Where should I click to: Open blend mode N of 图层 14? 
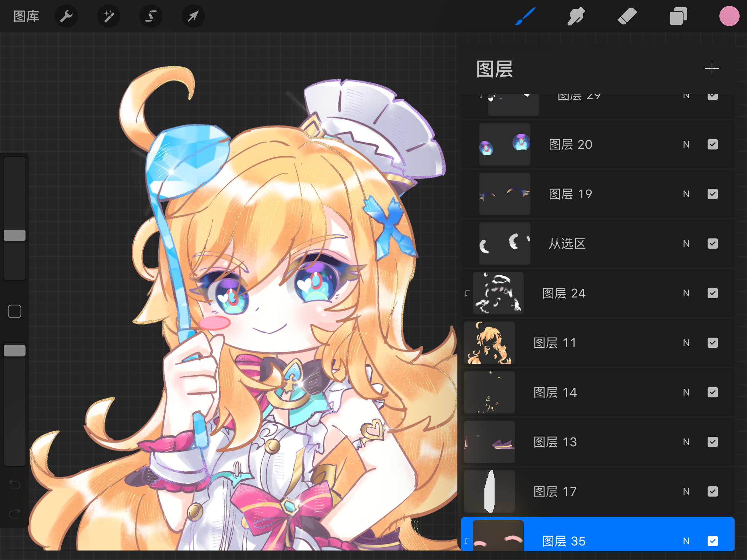click(686, 392)
